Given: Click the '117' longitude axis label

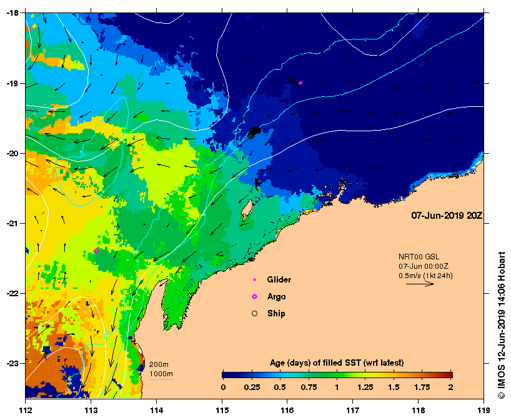Looking at the screenshot, I should [353, 410].
